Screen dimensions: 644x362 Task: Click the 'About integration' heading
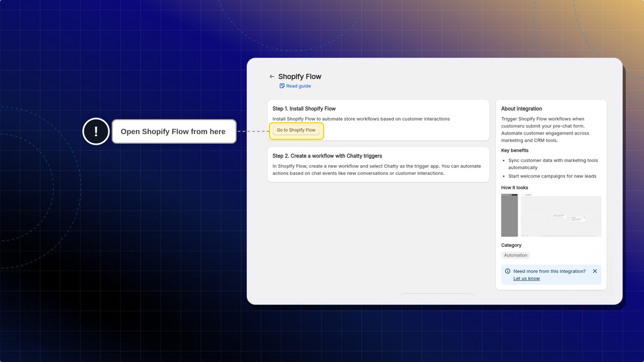point(522,109)
